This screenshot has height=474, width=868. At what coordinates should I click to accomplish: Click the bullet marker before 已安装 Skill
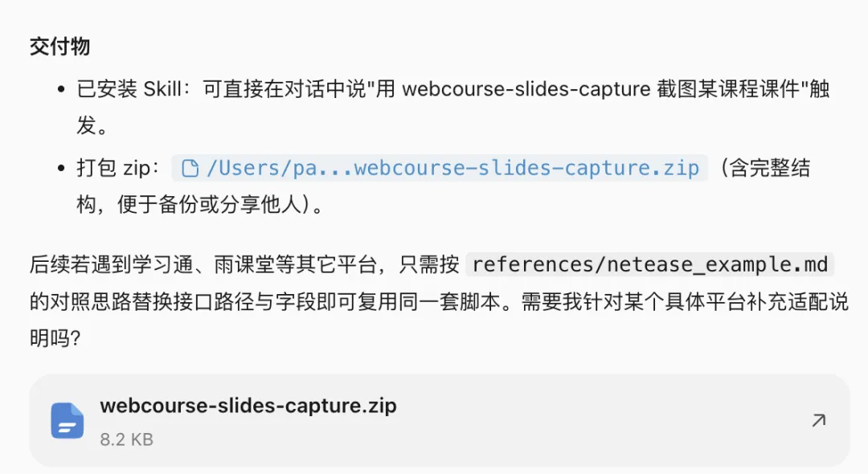pyautogui.click(x=61, y=89)
